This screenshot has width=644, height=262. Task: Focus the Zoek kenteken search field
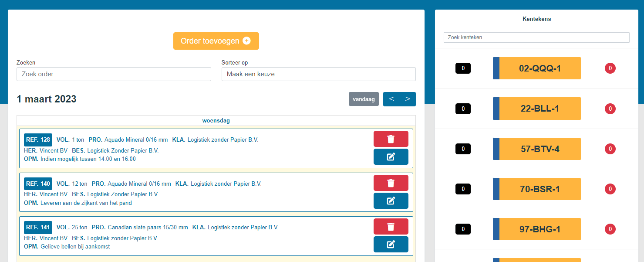point(536,37)
